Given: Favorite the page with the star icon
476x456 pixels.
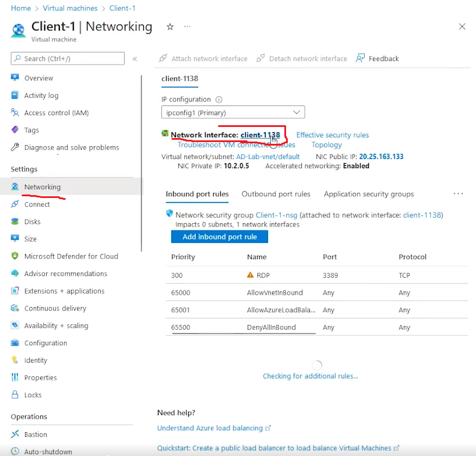Looking at the screenshot, I should point(170,27).
